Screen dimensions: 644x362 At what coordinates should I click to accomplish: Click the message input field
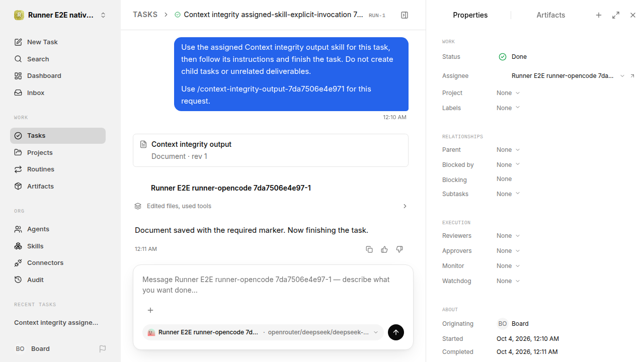273,285
